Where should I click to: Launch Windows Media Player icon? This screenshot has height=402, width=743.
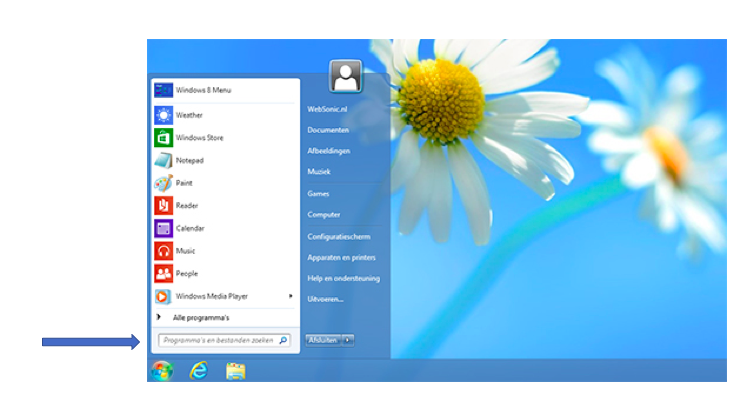[x=163, y=297]
